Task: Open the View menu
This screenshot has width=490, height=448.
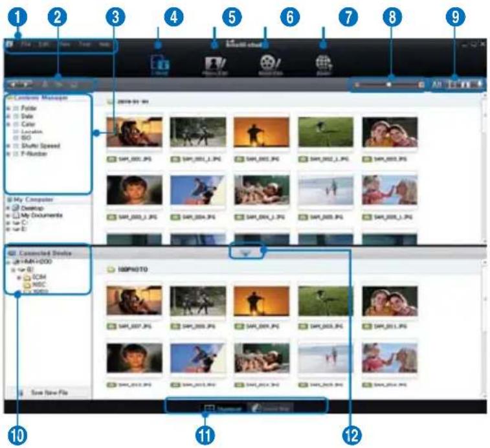Action: [x=64, y=44]
